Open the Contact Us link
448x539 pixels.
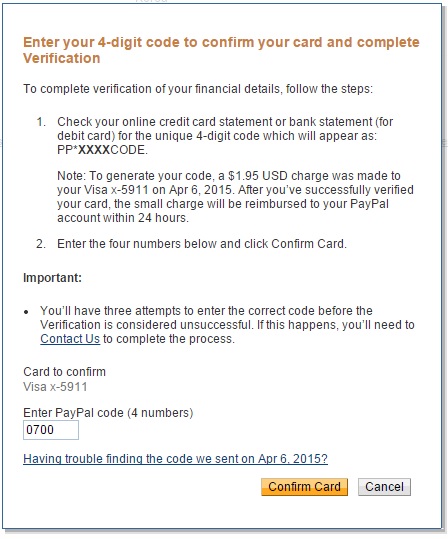click(x=70, y=339)
